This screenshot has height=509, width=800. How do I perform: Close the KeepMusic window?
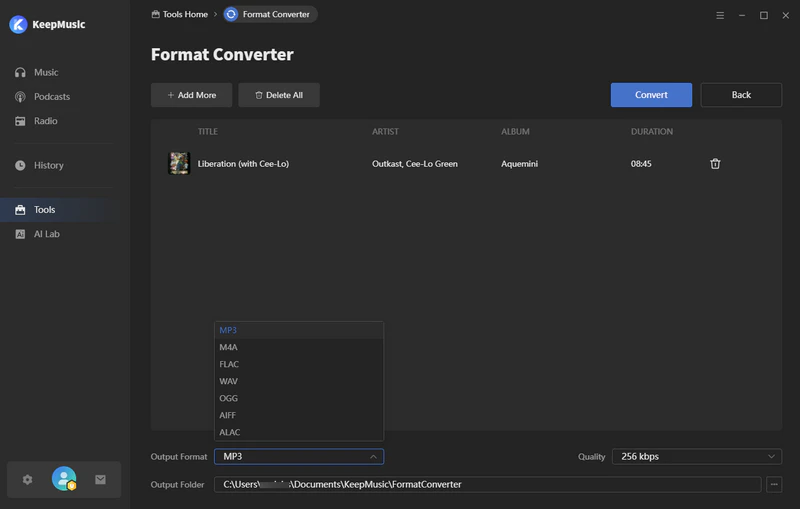pyautogui.click(x=786, y=15)
